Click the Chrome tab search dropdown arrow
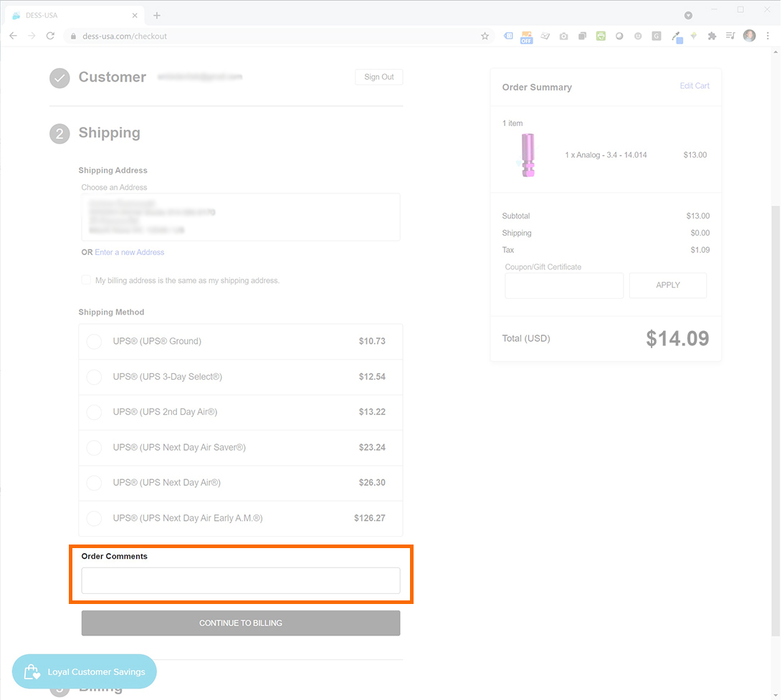Screen dimensions: 782x700 (688, 16)
